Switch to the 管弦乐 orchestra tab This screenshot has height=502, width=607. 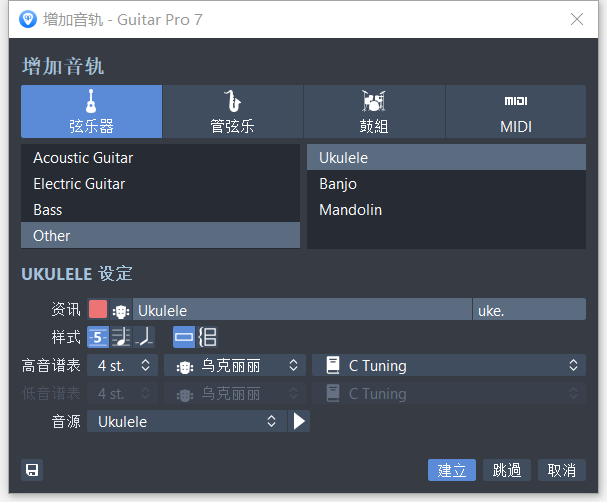232,111
